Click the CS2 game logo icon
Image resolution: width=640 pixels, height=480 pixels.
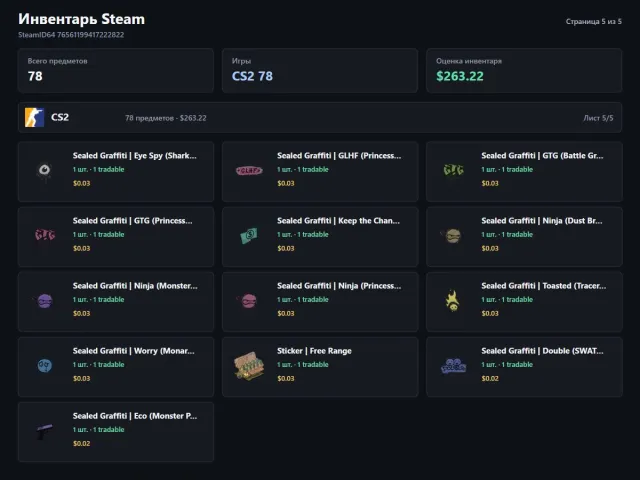click(34, 118)
